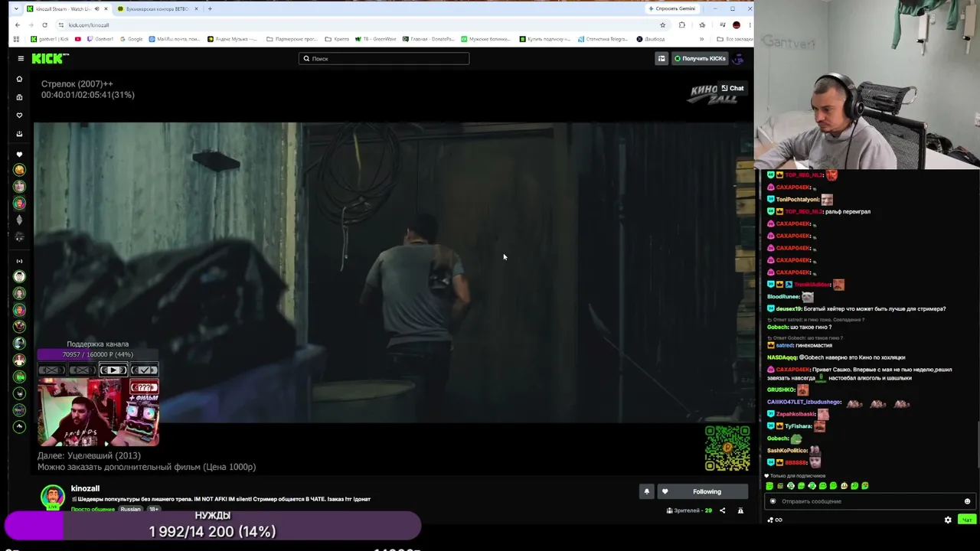Screen dimensions: 980x551
Task: Click the BloodRunee username in chat
Action: pos(783,297)
